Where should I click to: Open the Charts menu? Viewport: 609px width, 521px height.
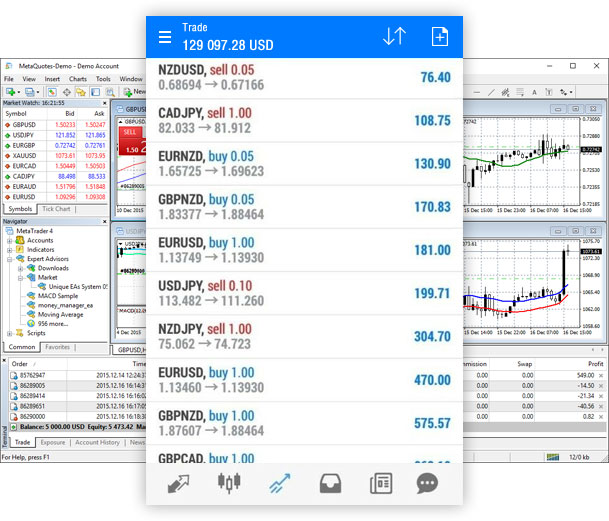[77, 79]
